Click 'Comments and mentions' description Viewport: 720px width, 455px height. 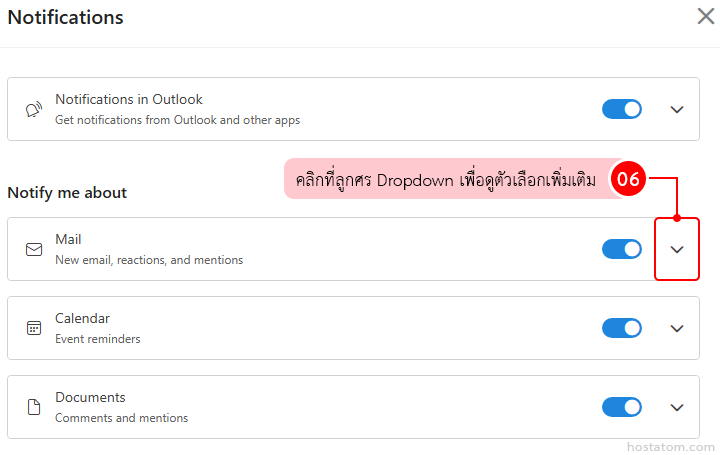(121, 418)
